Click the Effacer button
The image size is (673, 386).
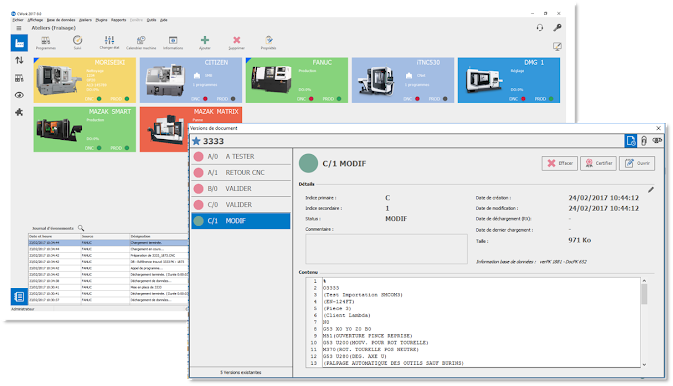pos(560,163)
